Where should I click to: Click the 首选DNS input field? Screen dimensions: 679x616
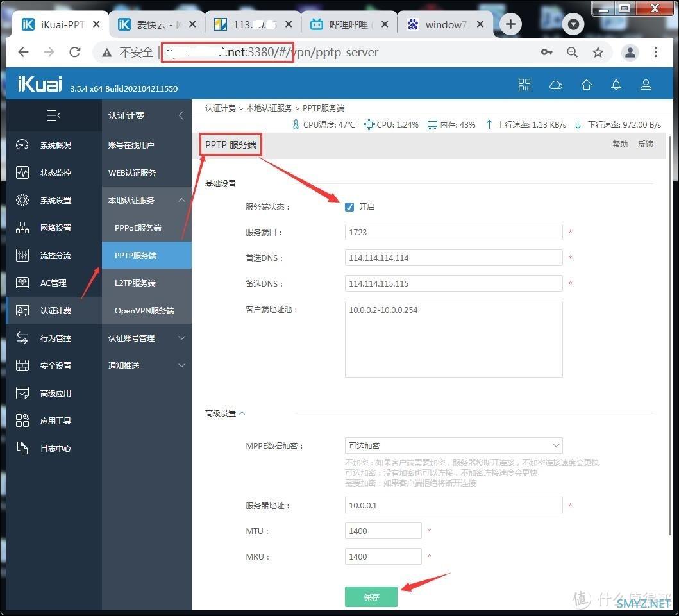coord(453,258)
